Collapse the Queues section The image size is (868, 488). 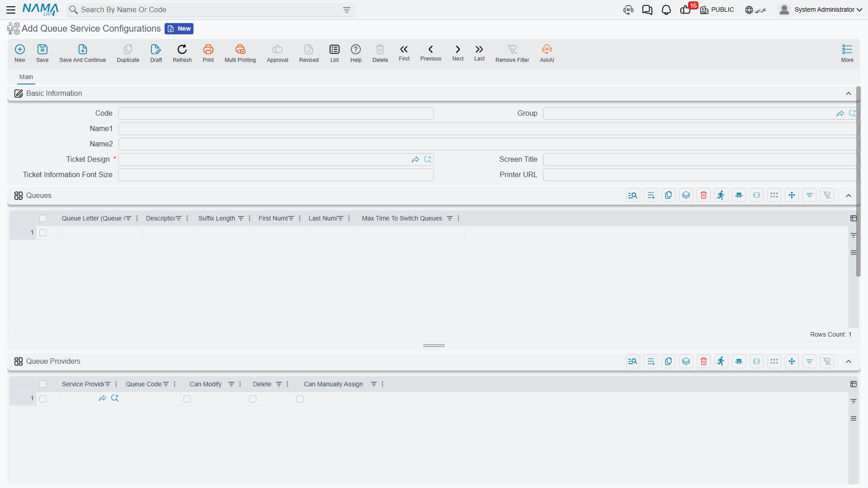point(849,196)
